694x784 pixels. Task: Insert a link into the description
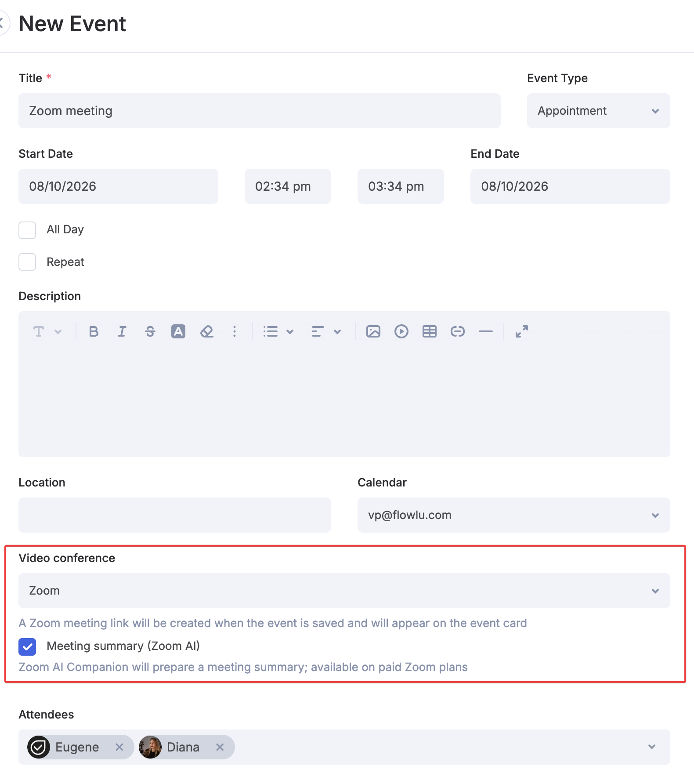tap(458, 331)
